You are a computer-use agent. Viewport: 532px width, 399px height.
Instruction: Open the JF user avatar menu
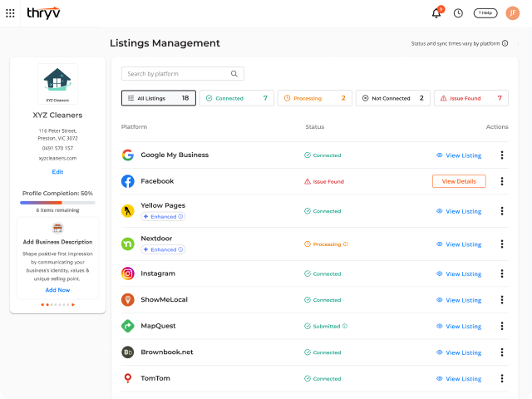[512, 13]
